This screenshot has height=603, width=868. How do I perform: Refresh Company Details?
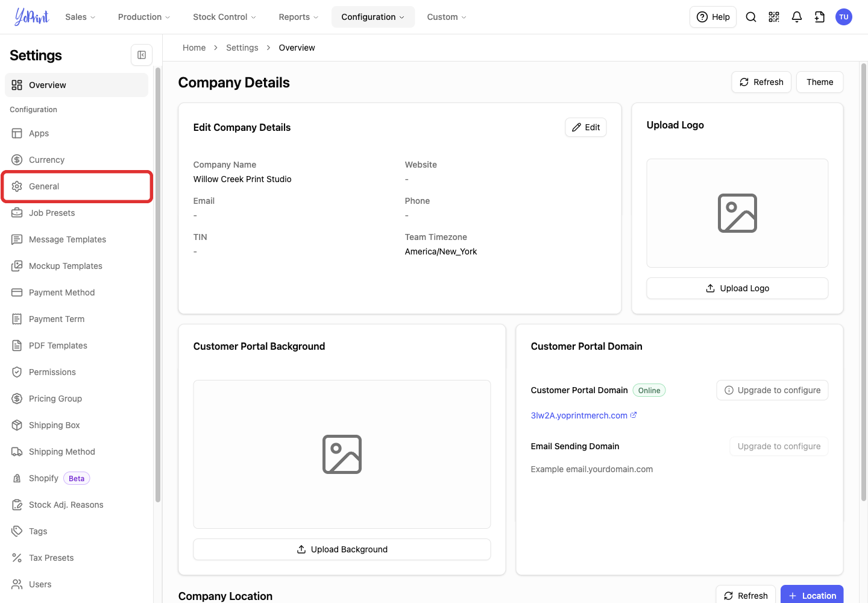(761, 82)
